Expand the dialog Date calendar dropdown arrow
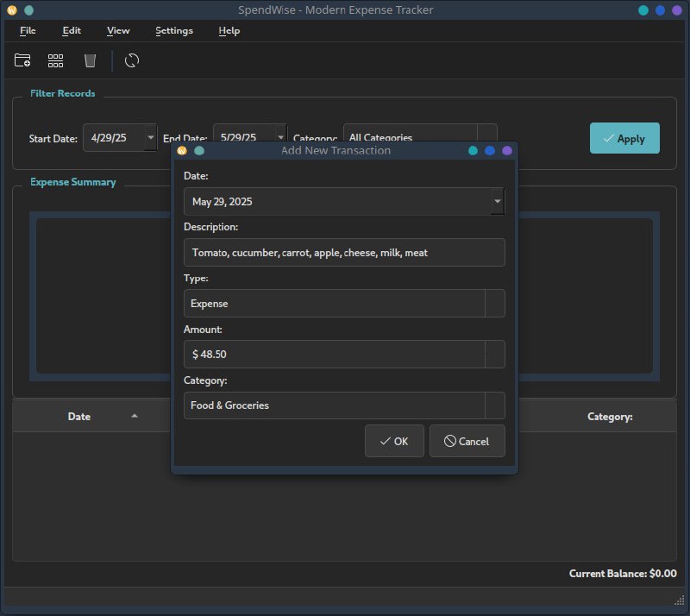The height and width of the screenshot is (616, 690). pos(498,201)
